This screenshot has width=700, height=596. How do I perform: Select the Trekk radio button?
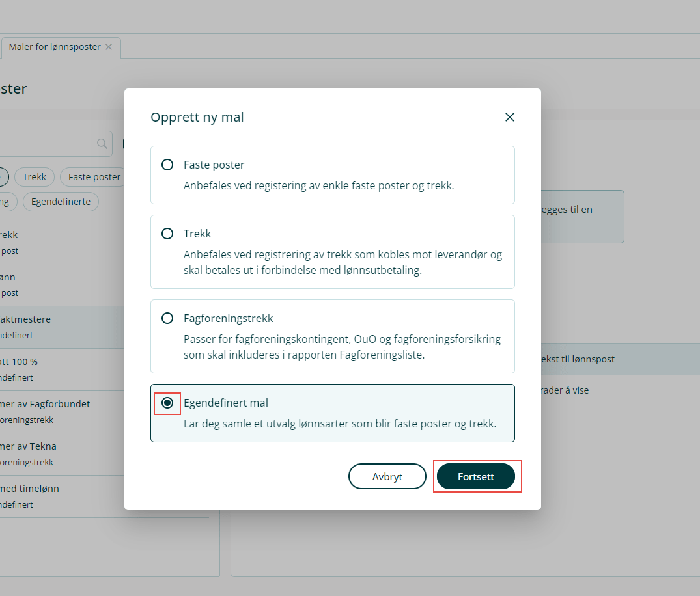coord(167,234)
